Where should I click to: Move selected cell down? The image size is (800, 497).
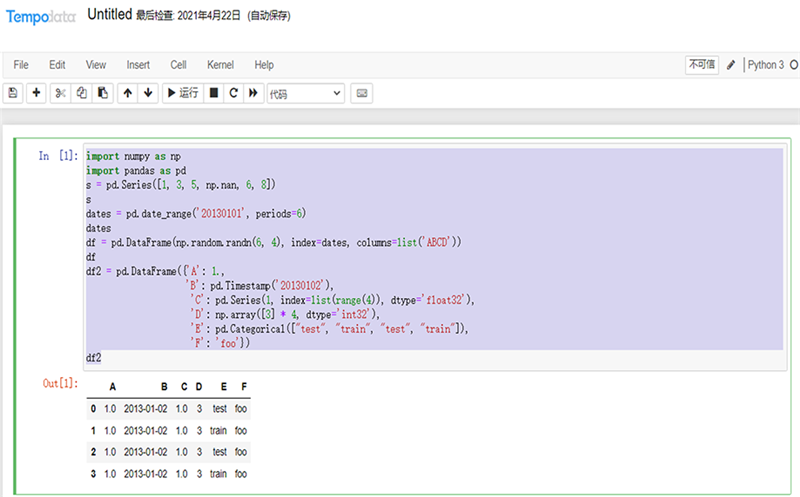point(148,93)
